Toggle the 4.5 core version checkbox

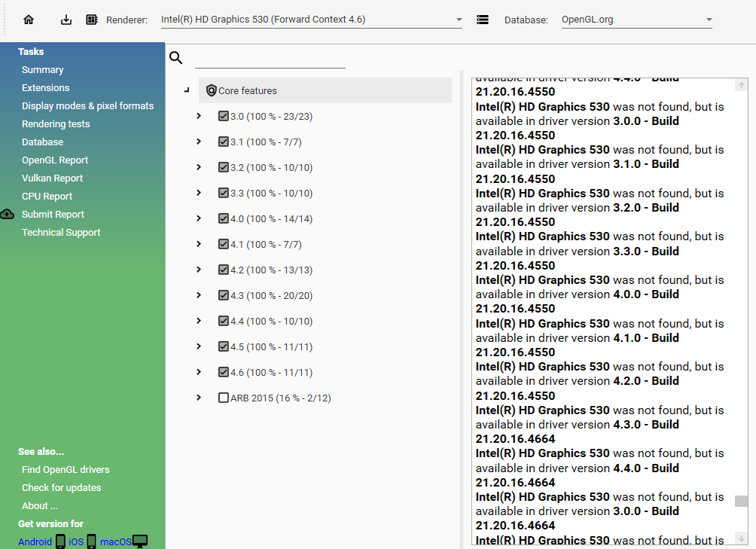click(223, 346)
